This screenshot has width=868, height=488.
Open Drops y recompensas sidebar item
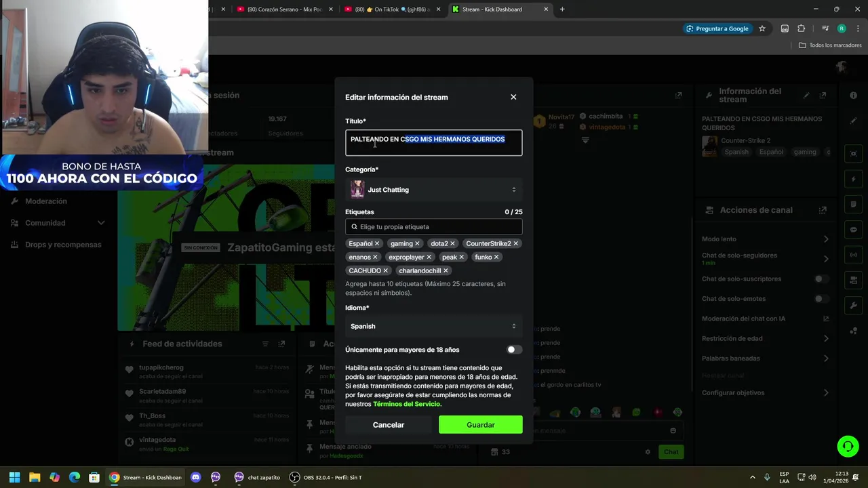58,245
